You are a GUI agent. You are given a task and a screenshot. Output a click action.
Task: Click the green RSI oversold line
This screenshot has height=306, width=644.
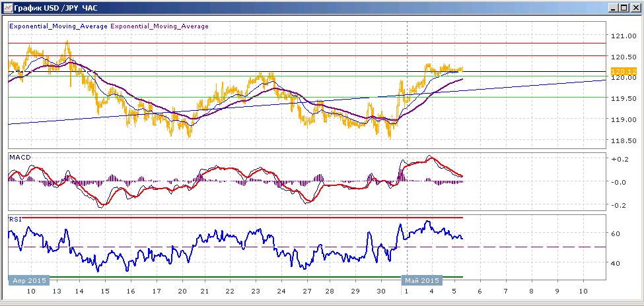pos(236,277)
